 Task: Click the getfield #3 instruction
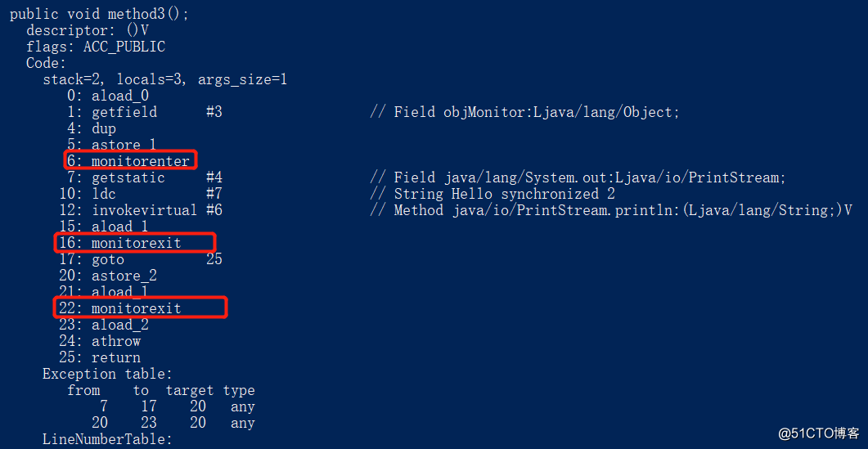click(x=145, y=112)
